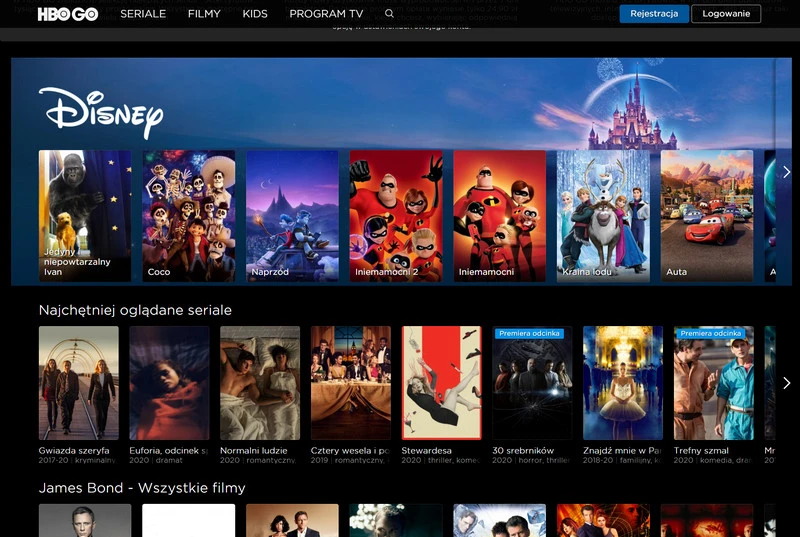Open the Stewardesa series poster
800x537 pixels.
tap(441, 382)
